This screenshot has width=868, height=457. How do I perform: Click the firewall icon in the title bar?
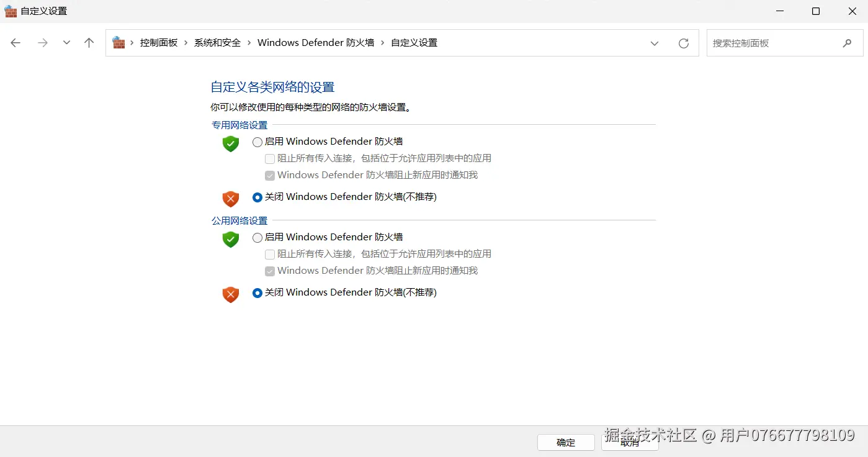[11, 11]
